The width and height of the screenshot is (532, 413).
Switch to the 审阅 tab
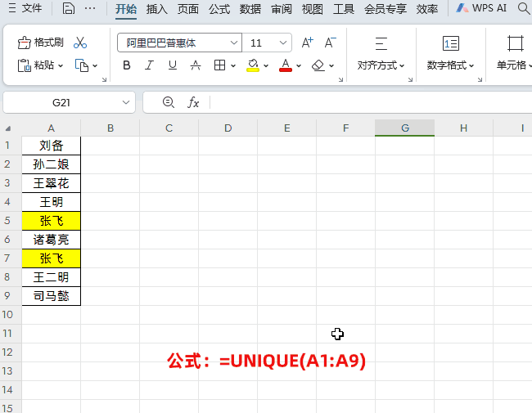(282, 9)
